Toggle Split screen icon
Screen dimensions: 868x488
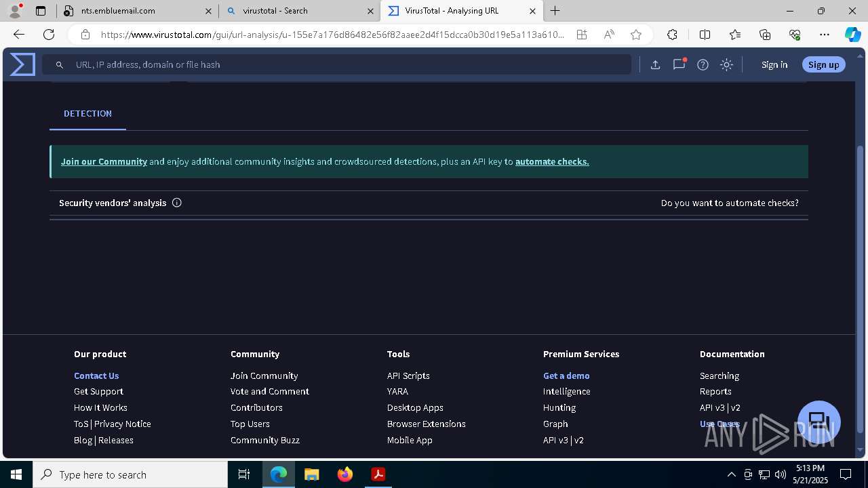tap(705, 35)
